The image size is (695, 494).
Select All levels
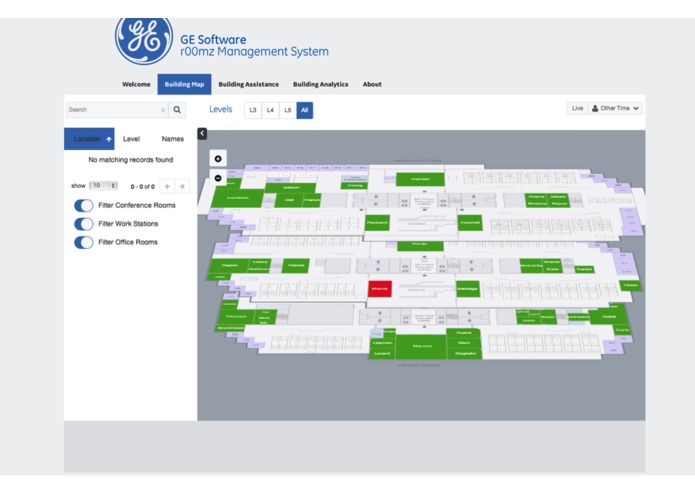tap(305, 110)
